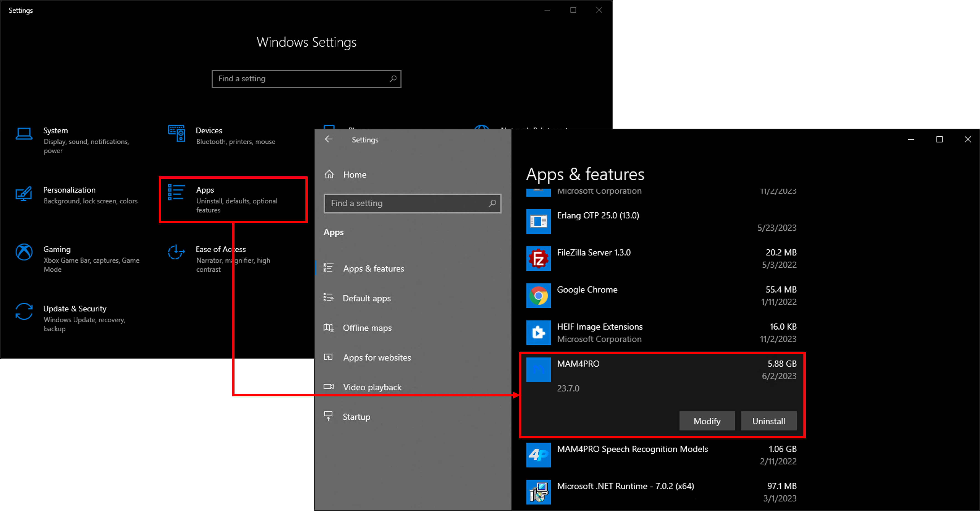Image resolution: width=980 pixels, height=511 pixels.
Task: Select Apps & features in the sidebar
Action: pyautogui.click(x=413, y=268)
